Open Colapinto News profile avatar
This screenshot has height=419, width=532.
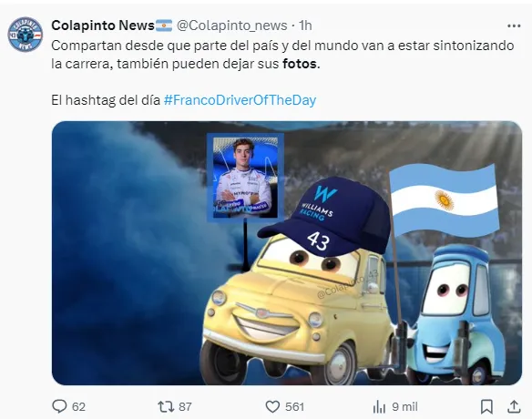coord(26,35)
